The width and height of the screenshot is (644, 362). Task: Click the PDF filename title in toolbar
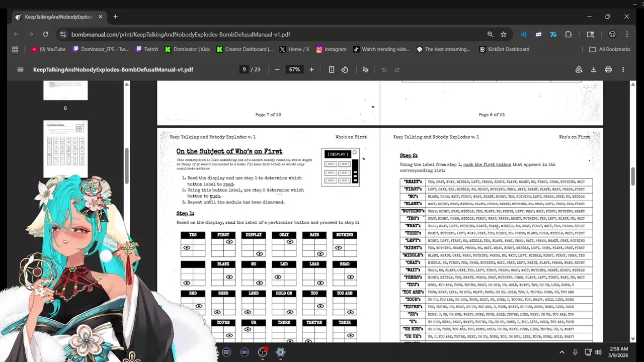(x=113, y=69)
